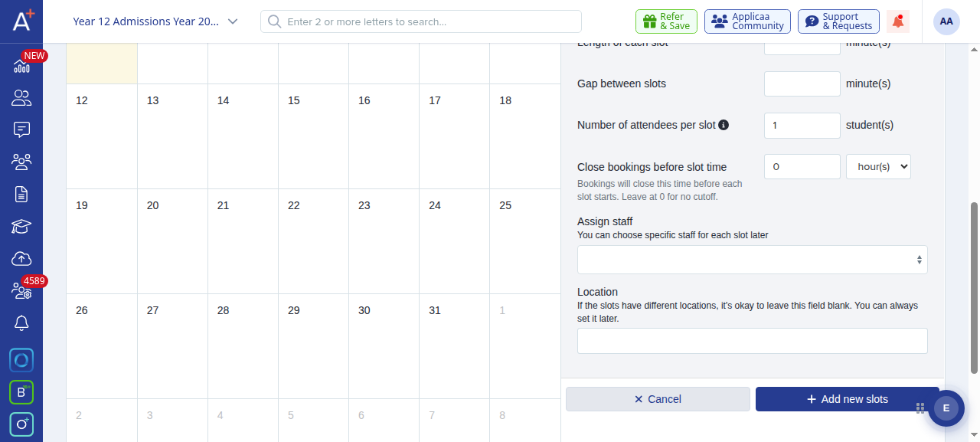
Task: Open the Assign staff selector
Action: click(752, 260)
